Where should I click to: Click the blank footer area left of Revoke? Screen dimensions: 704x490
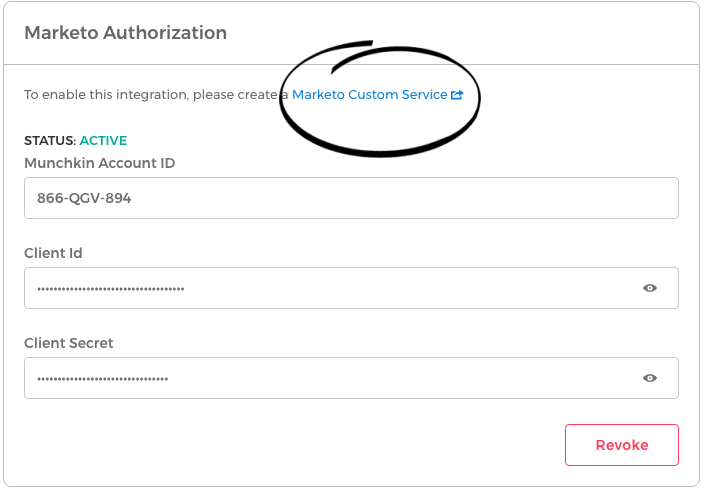[300, 445]
